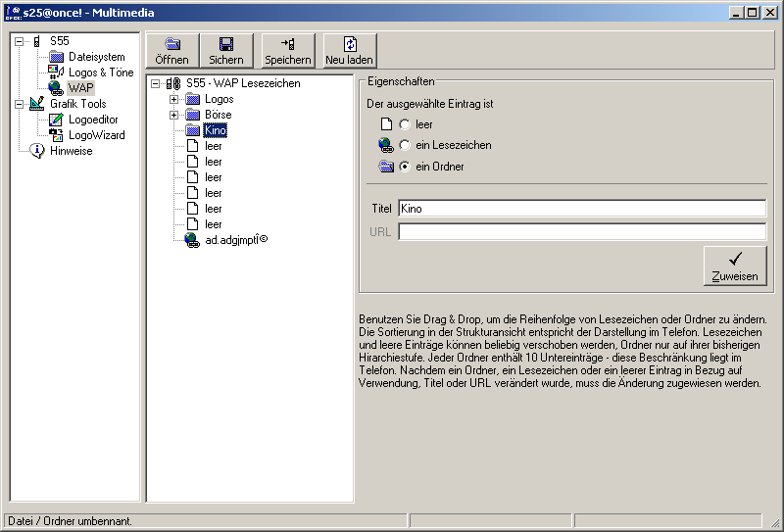This screenshot has width=784, height=532.
Task: Click the Logos folder icon in bookmarks tree
Action: (192, 99)
